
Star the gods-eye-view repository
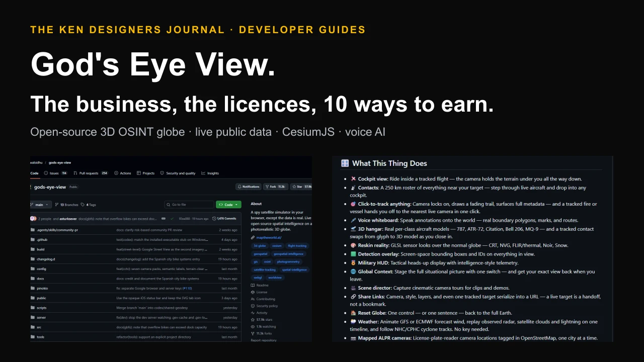[x=301, y=187]
